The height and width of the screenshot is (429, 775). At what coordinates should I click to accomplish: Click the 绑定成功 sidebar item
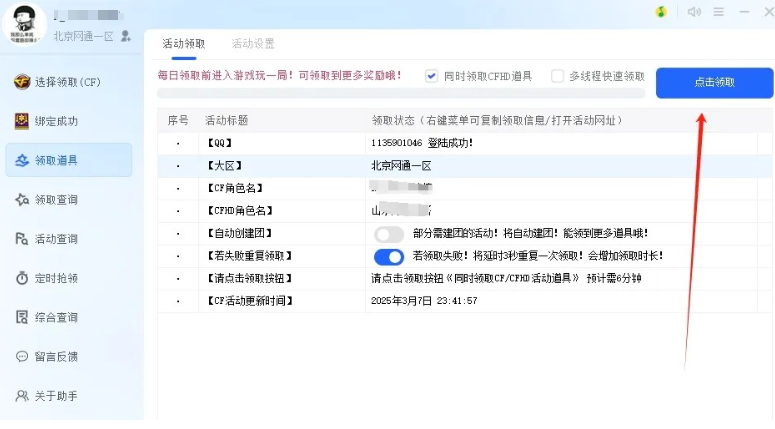pos(56,121)
